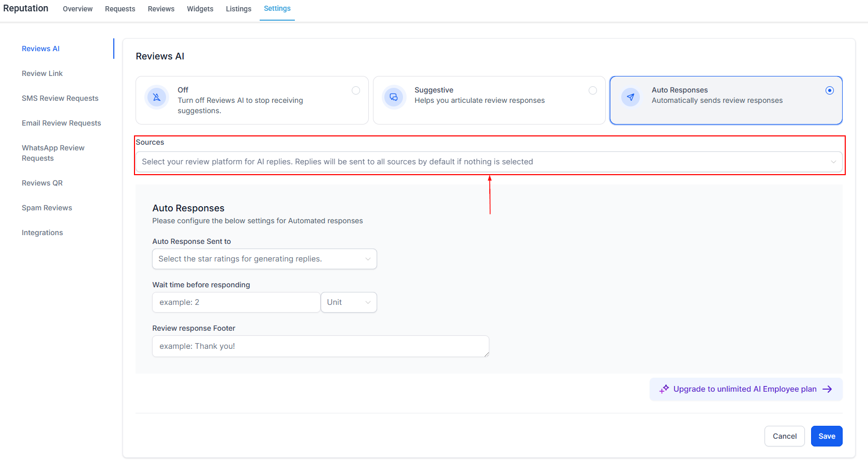Click the Sources label

pyautogui.click(x=150, y=142)
